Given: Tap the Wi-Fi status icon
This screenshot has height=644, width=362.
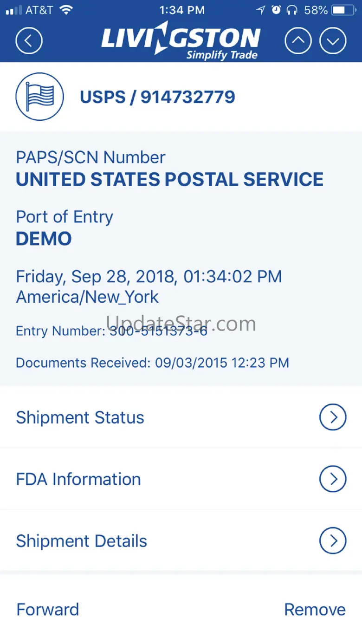Looking at the screenshot, I should pos(67,10).
